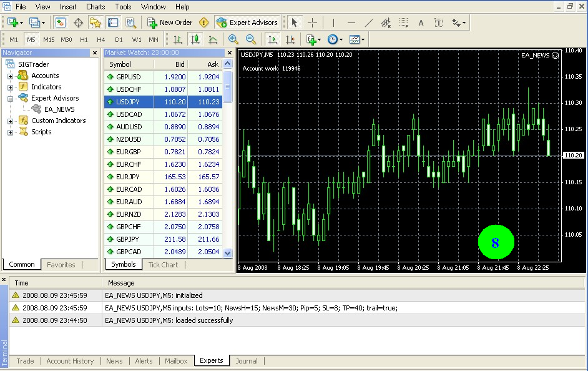Select the H4 timeframe button

click(x=101, y=39)
